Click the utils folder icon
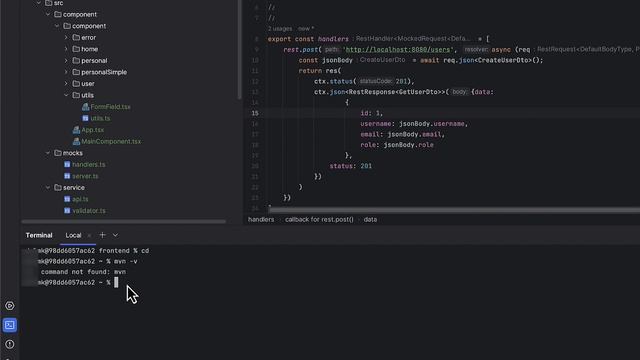Image resolution: width=640 pixels, height=360 pixels. click(x=76, y=95)
